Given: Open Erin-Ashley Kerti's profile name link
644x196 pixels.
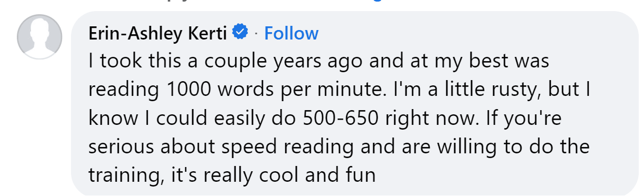Looking at the screenshot, I should (157, 33).
